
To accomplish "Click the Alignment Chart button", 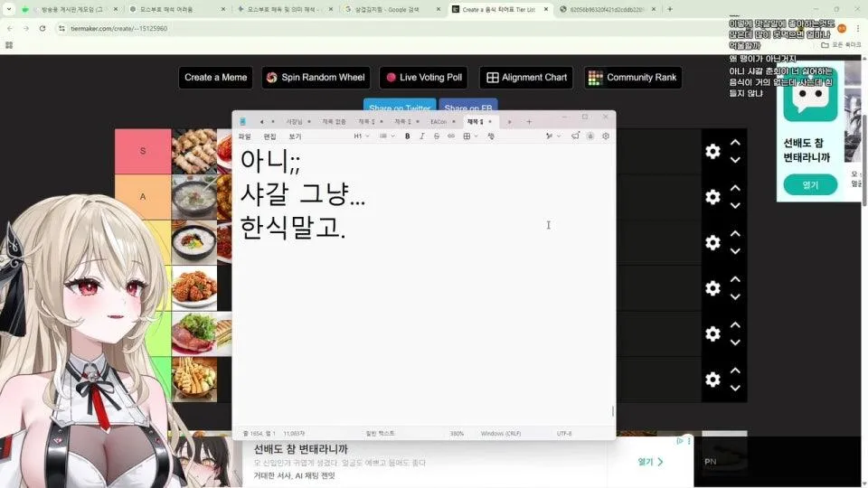I will pyautogui.click(x=526, y=78).
